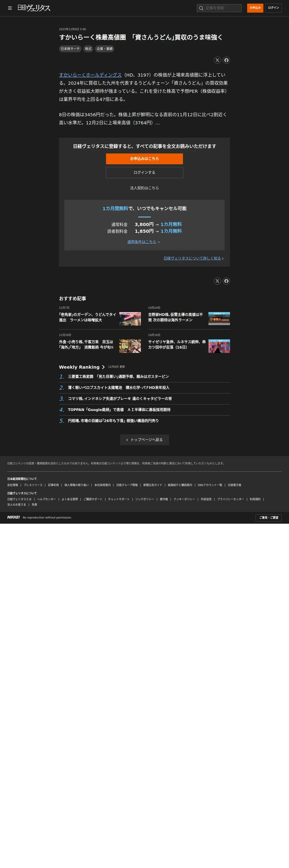Image resolution: width=289 pixels, height=868 pixels.
Task: Open footer 法人のお客さま link
Action: [17, 505]
